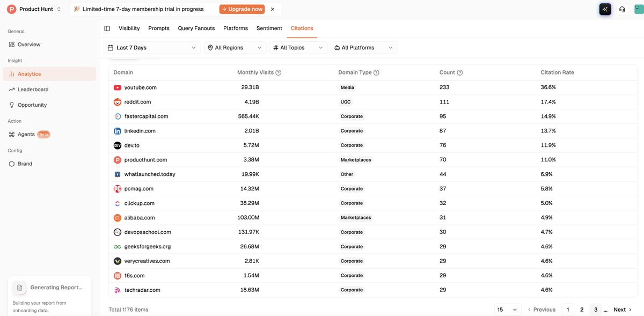The width and height of the screenshot is (644, 316).
Task: Click the Domain Type help icon
Action: (376, 72)
